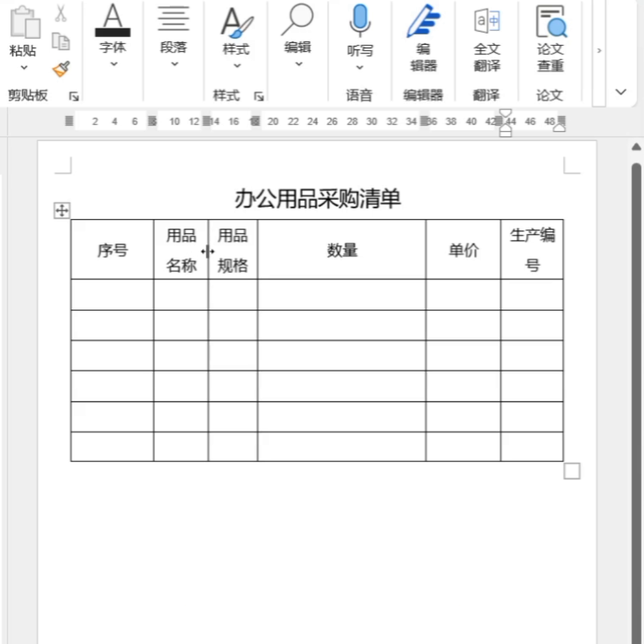Viewport: 644px width, 644px height.
Task: Open the Styles (样式) gallery icon
Action: point(237,23)
